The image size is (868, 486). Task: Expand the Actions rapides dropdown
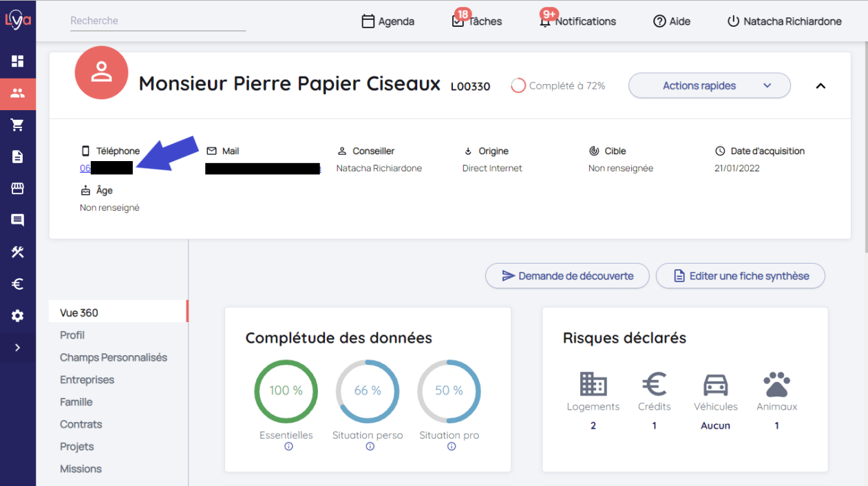pos(709,86)
